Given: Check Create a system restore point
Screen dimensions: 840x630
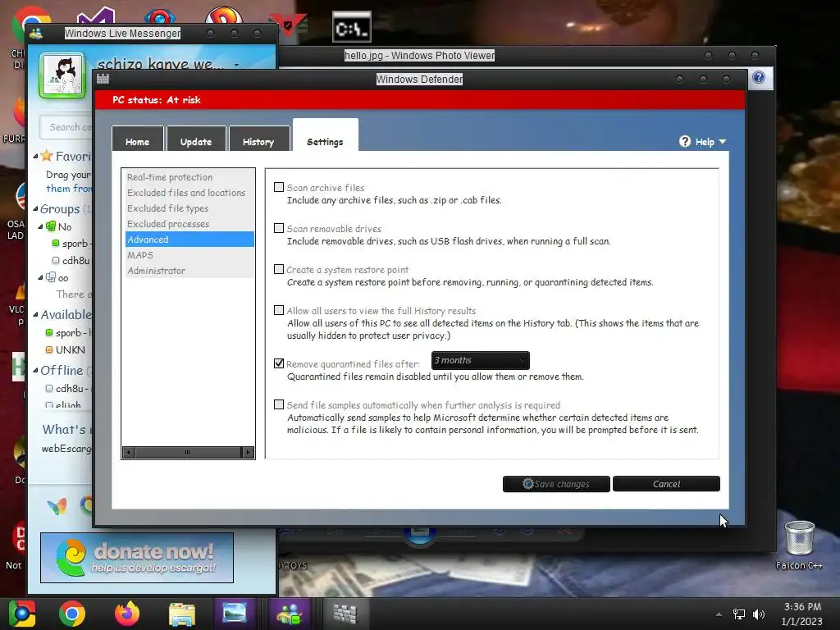Looking at the screenshot, I should coord(279,269).
